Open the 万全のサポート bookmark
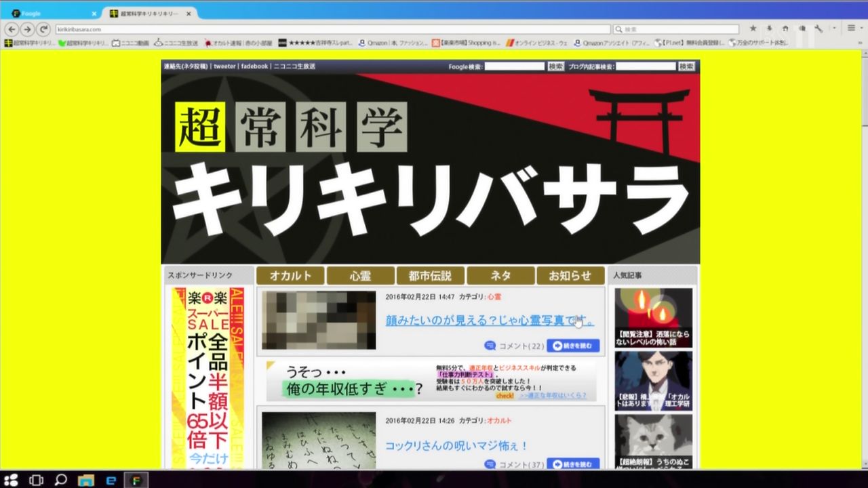This screenshot has height=488, width=868. pyautogui.click(x=758, y=43)
